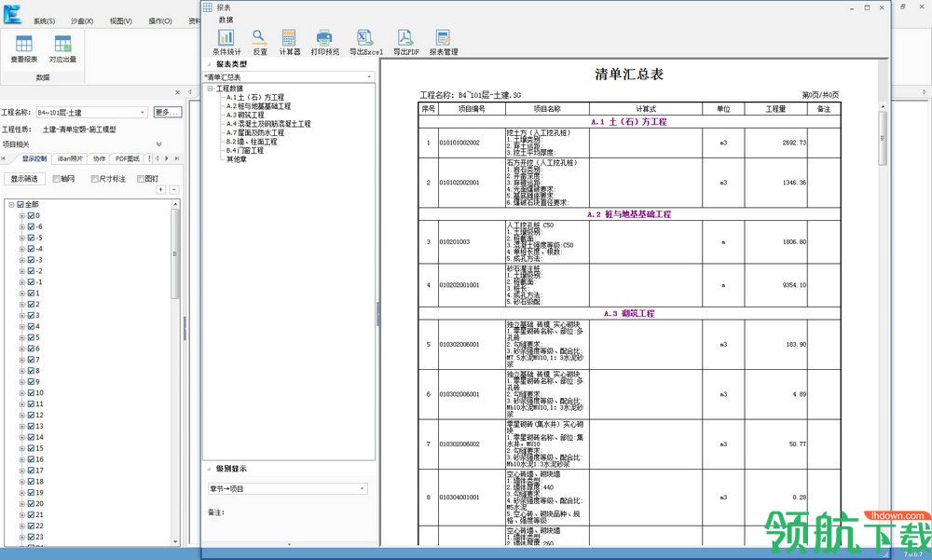The width and height of the screenshot is (932, 560).
Task: Click the plus expand-all button above floor tree
Action: (161, 190)
